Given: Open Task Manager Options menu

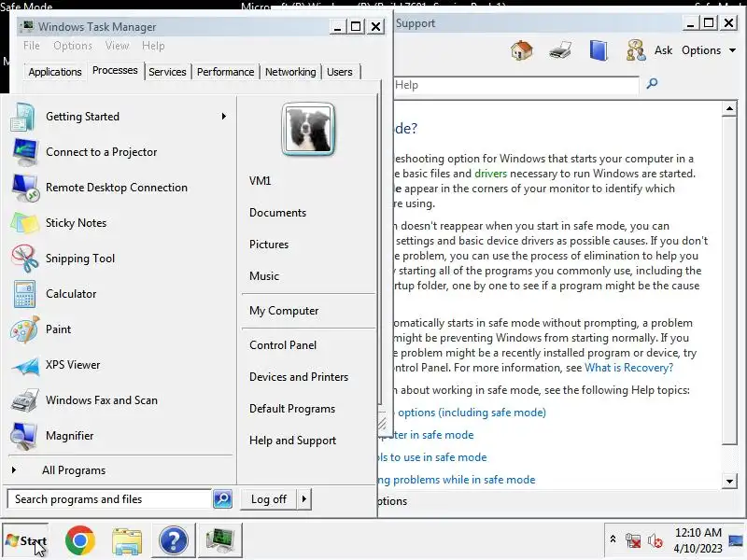Looking at the screenshot, I should coord(73,46).
